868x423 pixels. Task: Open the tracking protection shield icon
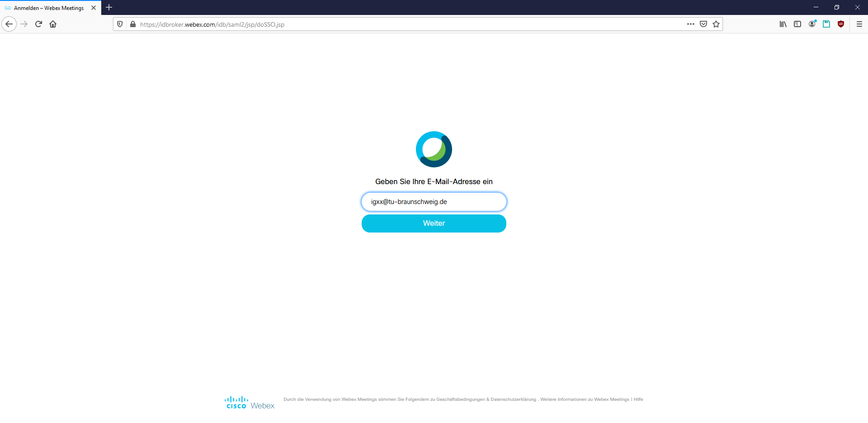pos(120,24)
